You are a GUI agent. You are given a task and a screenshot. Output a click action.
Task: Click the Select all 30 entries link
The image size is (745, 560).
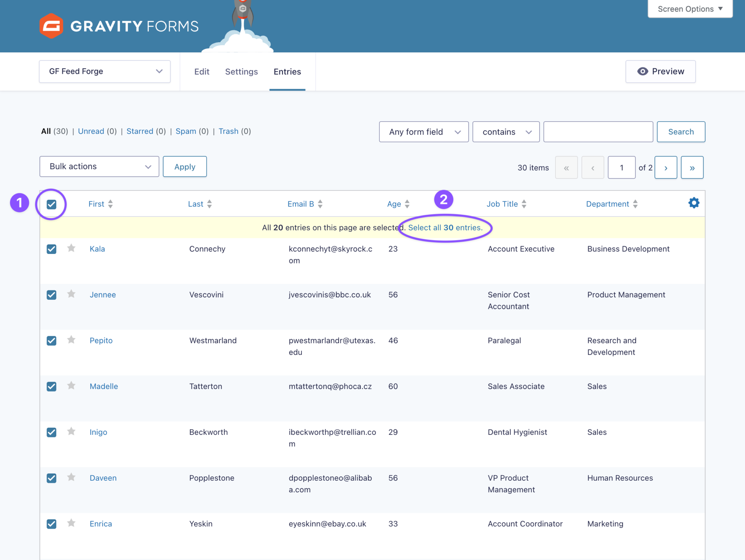[x=445, y=228]
